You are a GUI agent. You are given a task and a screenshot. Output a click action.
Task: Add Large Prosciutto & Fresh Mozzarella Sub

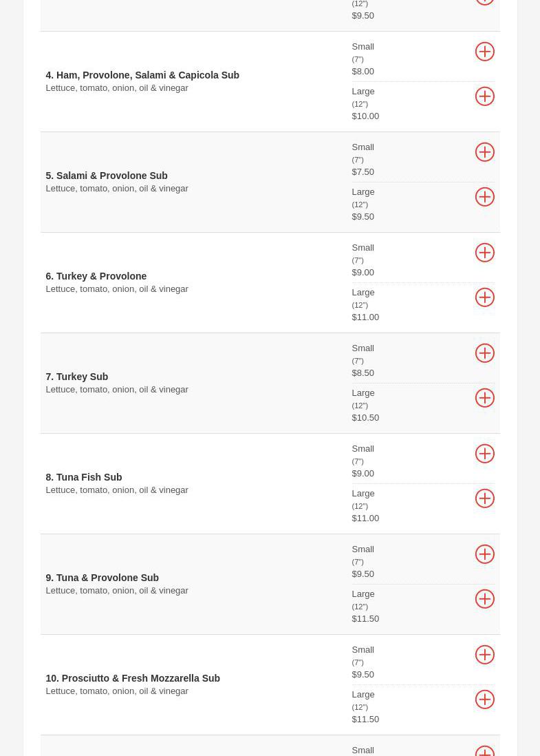coord(484,700)
